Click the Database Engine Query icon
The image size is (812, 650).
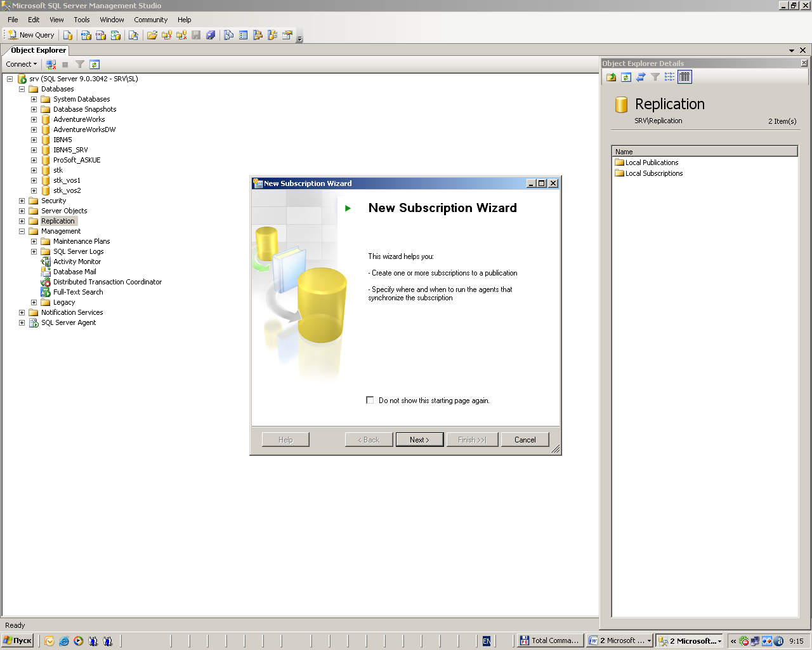pyautogui.click(x=68, y=35)
